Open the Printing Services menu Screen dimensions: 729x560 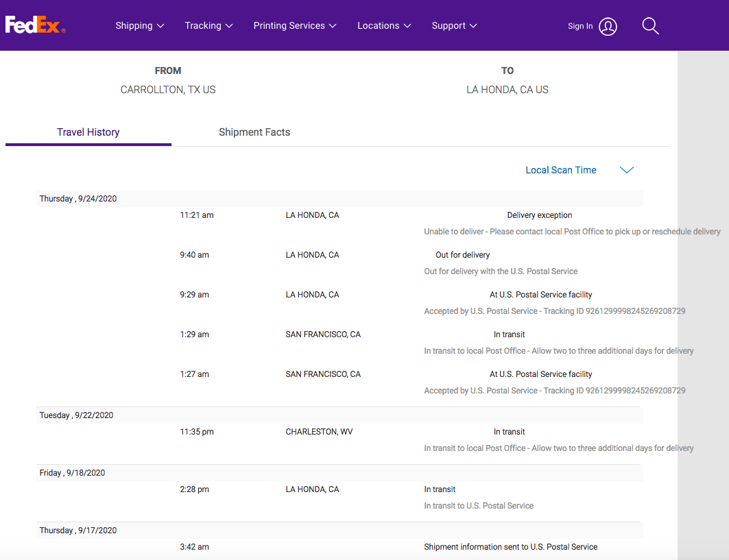pos(295,25)
